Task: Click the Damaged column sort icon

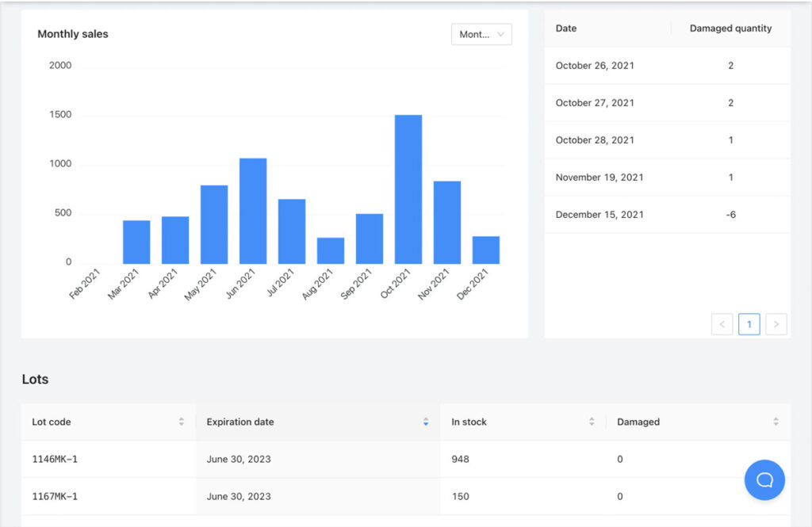Action: click(x=776, y=422)
